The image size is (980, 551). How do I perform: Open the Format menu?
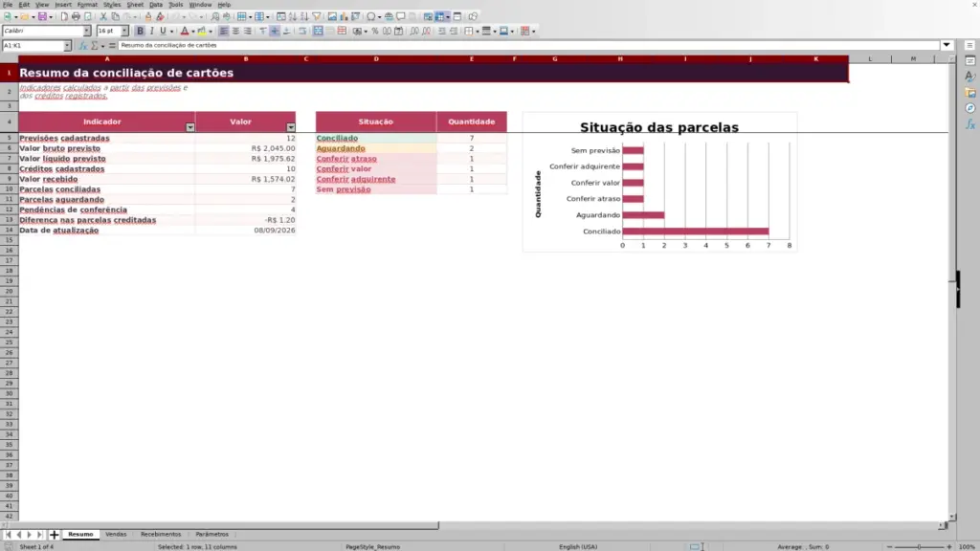point(87,5)
